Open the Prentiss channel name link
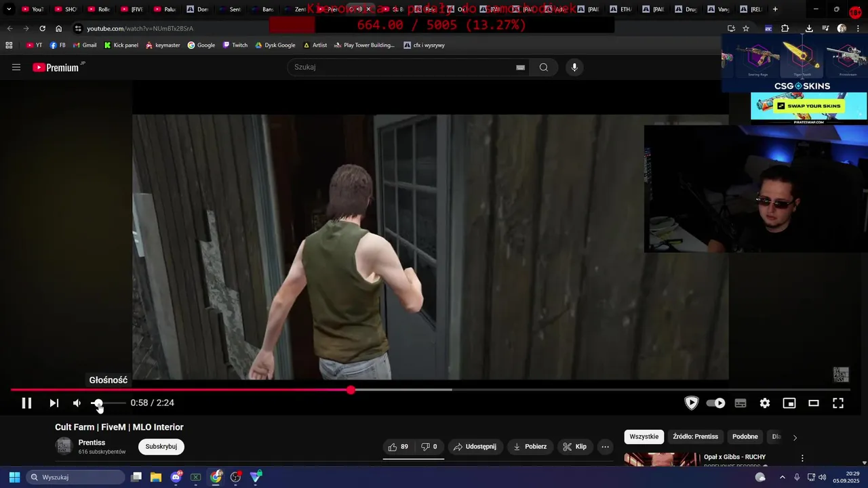The width and height of the screenshot is (868, 488). click(x=92, y=443)
